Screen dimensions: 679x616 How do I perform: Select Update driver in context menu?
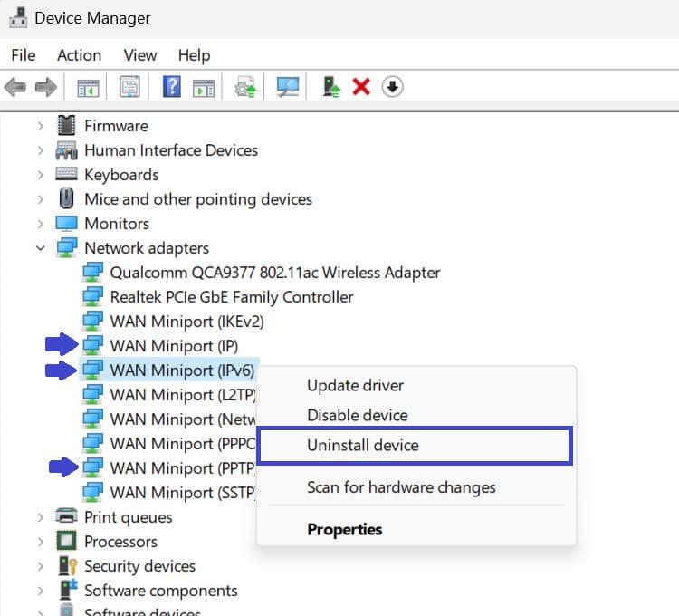(355, 385)
